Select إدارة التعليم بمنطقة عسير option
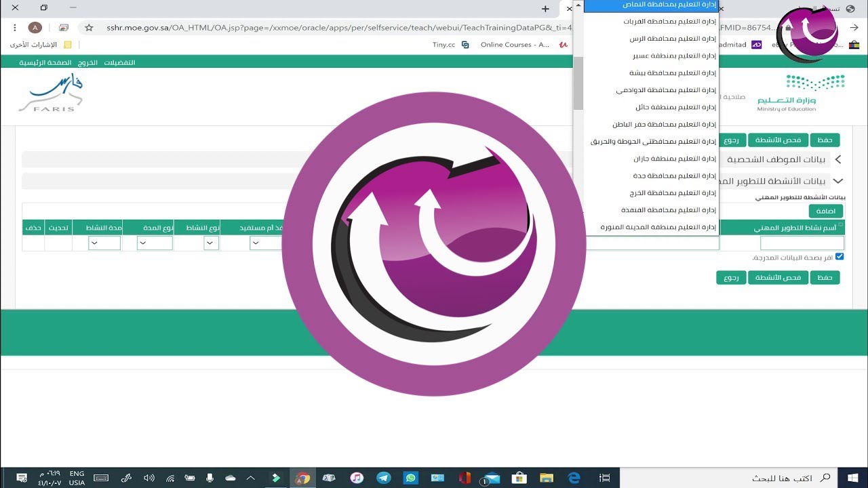The image size is (868, 488). (x=651, y=56)
